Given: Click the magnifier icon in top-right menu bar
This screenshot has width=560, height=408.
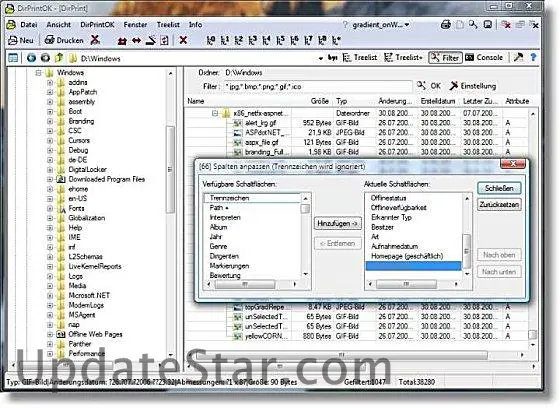Looking at the screenshot, I should click(x=473, y=25).
